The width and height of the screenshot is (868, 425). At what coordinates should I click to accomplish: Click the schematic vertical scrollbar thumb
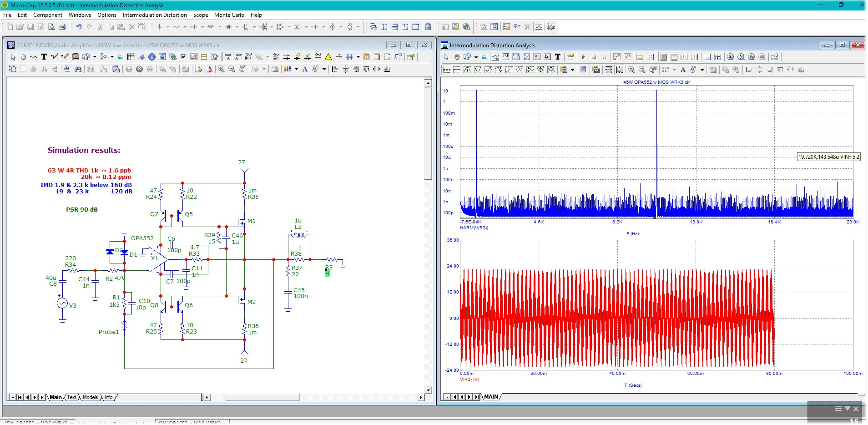click(x=428, y=134)
